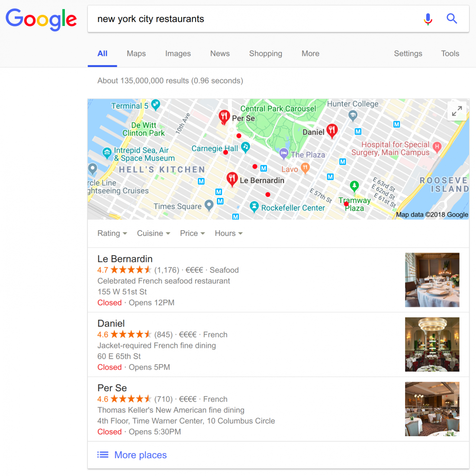
Task: Click the Google logo
Action: coord(41,20)
